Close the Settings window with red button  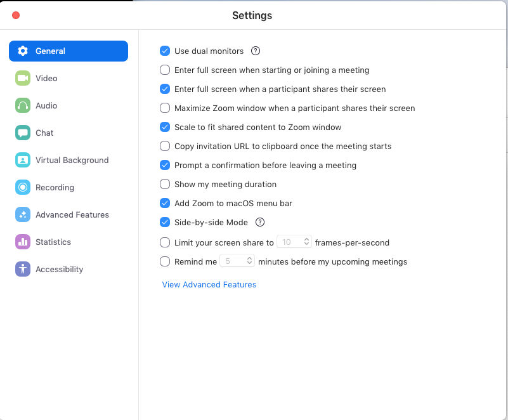coord(16,15)
